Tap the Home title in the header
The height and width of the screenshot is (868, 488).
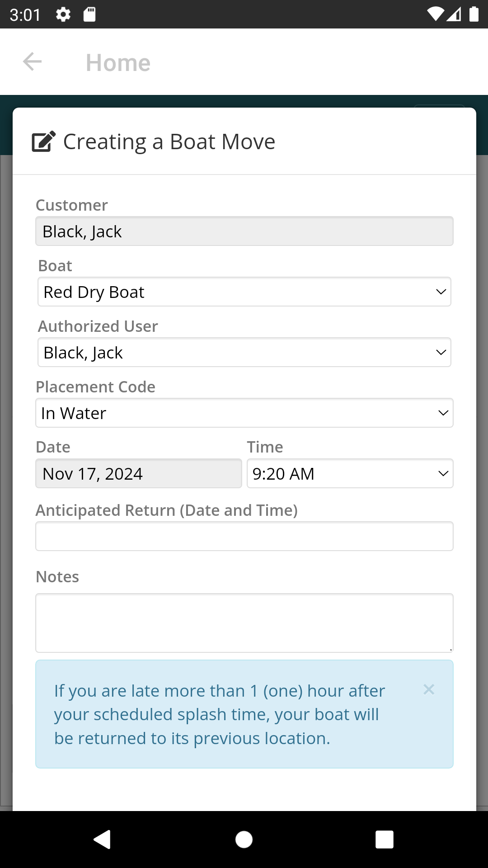pyautogui.click(x=118, y=62)
